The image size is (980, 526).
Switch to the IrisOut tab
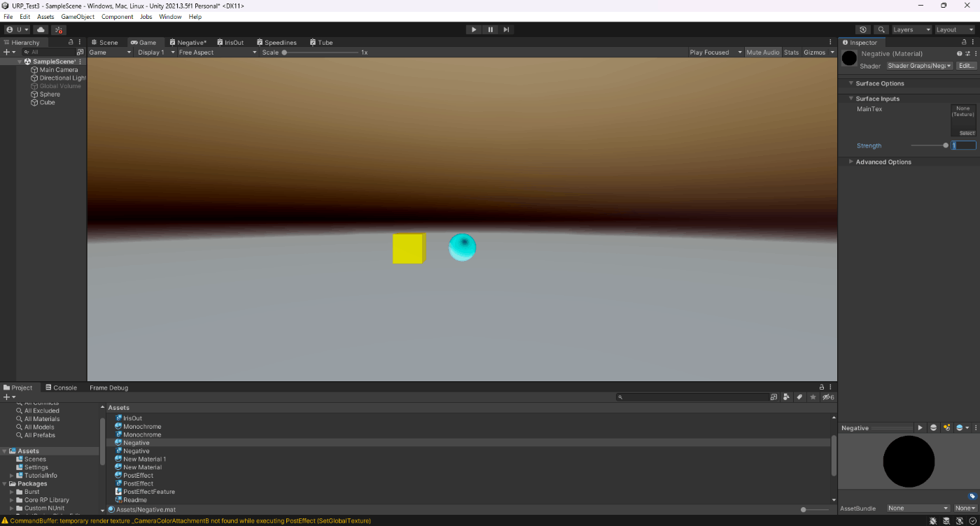click(x=230, y=43)
